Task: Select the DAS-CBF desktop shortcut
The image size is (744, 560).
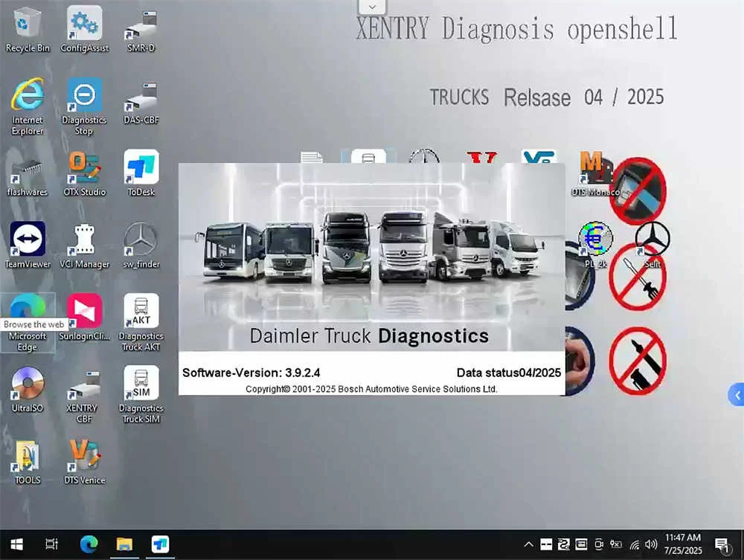Action: [141, 103]
